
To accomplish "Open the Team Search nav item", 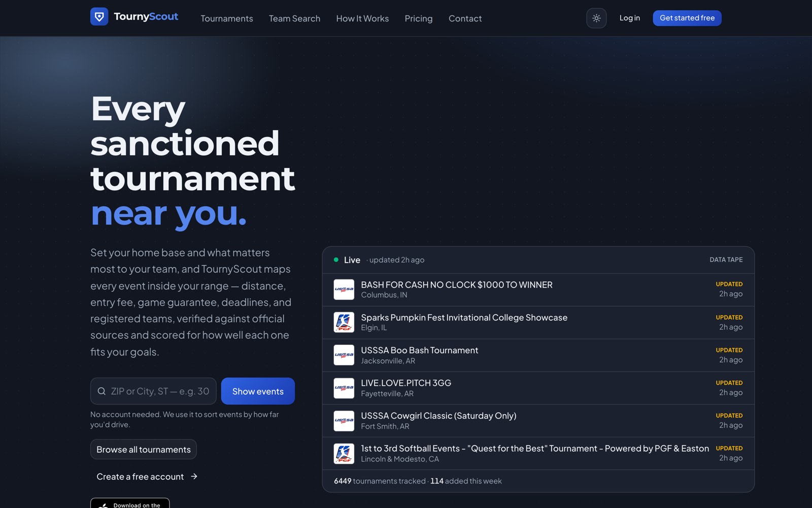I will pyautogui.click(x=294, y=18).
